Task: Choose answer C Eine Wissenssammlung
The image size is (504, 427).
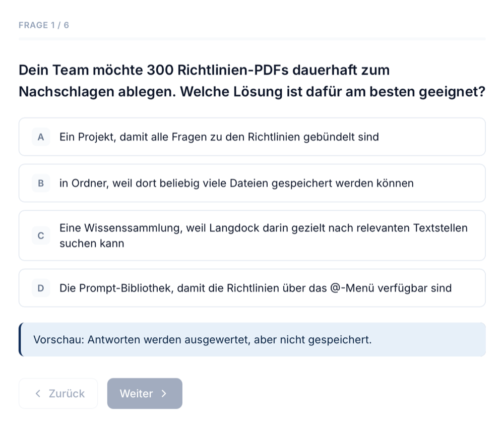Action: point(252,236)
